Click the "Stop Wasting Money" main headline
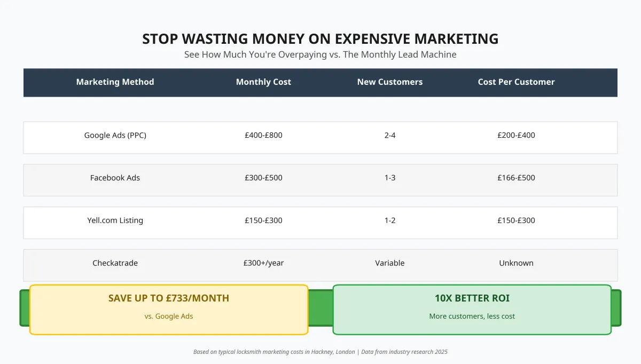 [x=320, y=39]
